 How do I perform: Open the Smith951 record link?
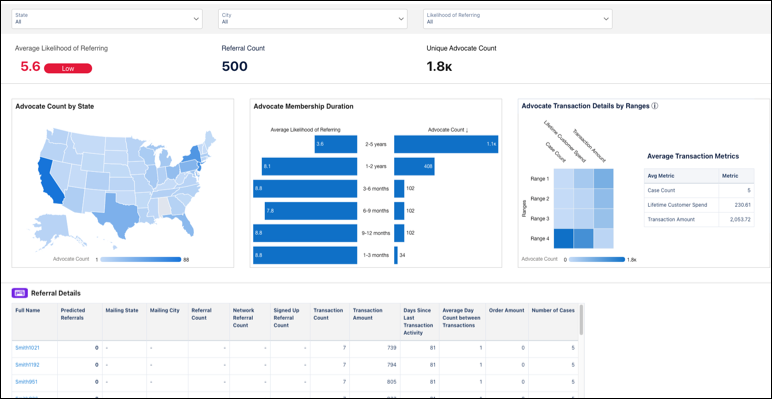click(26, 382)
